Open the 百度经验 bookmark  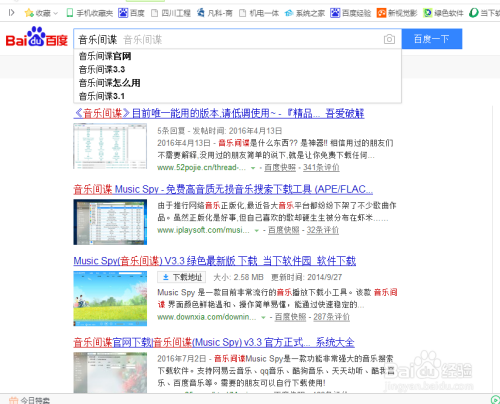tap(351, 13)
